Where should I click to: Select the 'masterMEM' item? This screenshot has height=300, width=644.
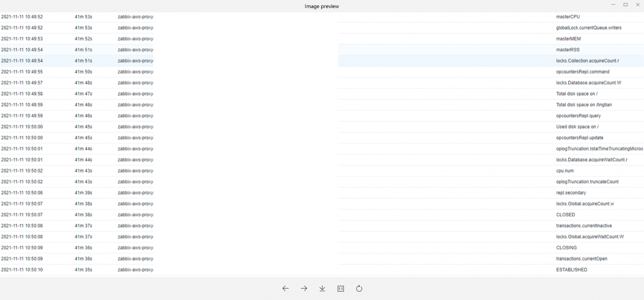coord(568,39)
